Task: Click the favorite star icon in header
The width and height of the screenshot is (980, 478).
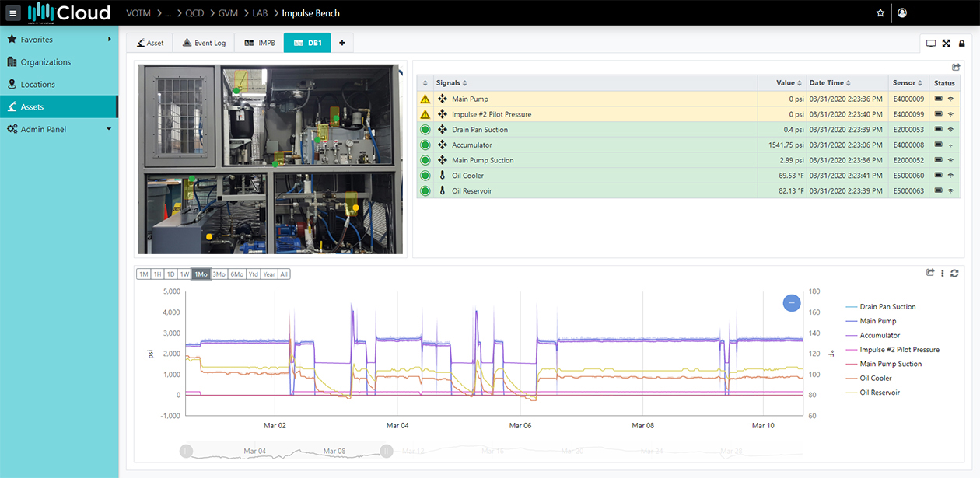Action: [880, 13]
